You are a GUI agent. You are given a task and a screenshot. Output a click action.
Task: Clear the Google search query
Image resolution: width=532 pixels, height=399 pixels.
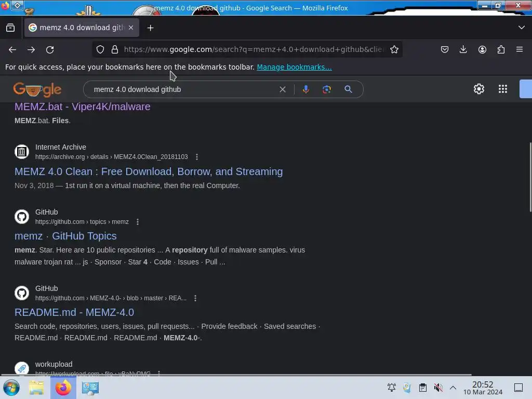(x=282, y=89)
